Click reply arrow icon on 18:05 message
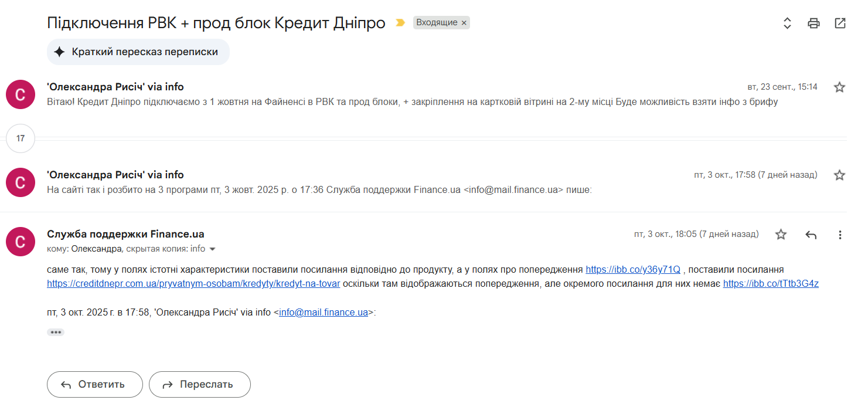This screenshot has width=868, height=417. 811,235
